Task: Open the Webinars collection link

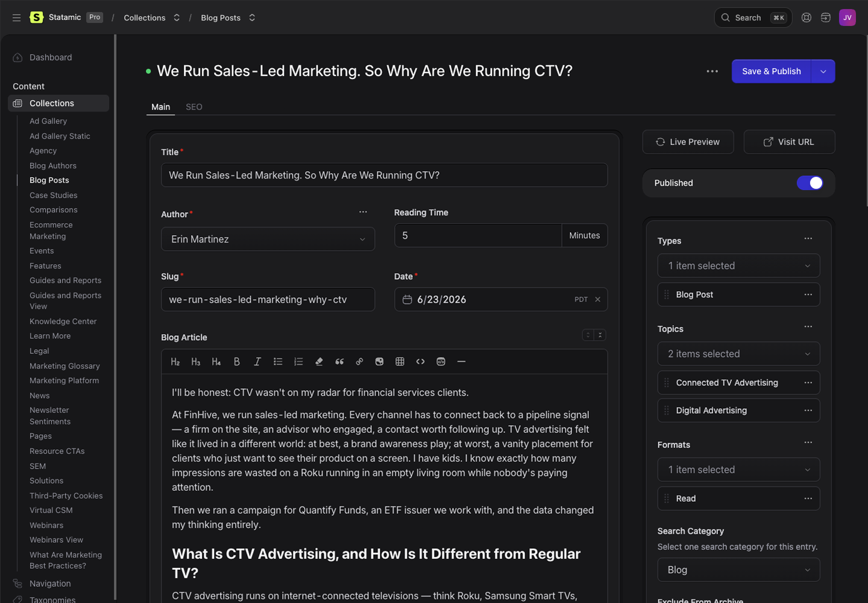Action: coord(46,525)
